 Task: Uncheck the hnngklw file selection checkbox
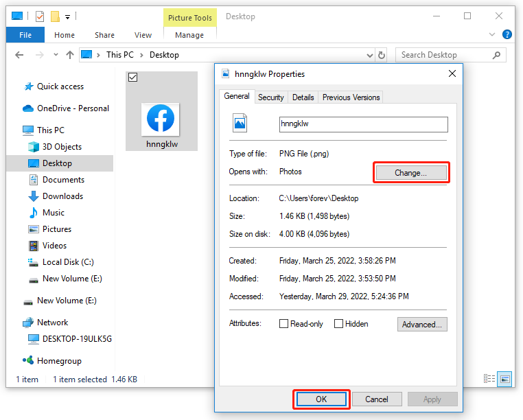click(132, 78)
